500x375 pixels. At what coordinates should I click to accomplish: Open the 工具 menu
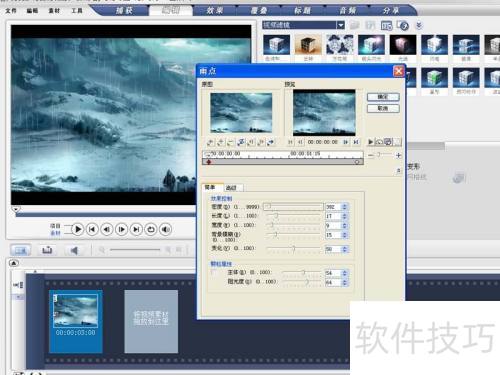tap(77, 11)
